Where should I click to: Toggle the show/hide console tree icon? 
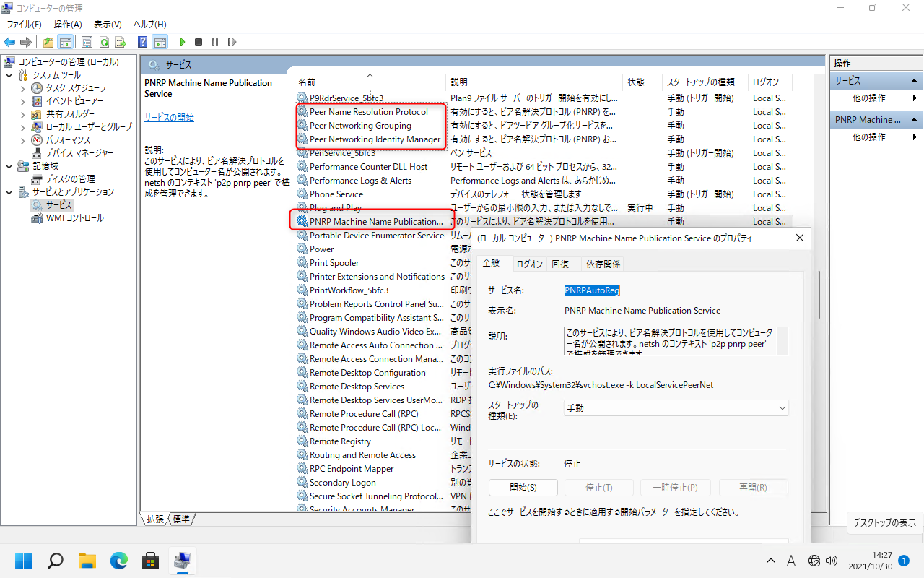[65, 42]
